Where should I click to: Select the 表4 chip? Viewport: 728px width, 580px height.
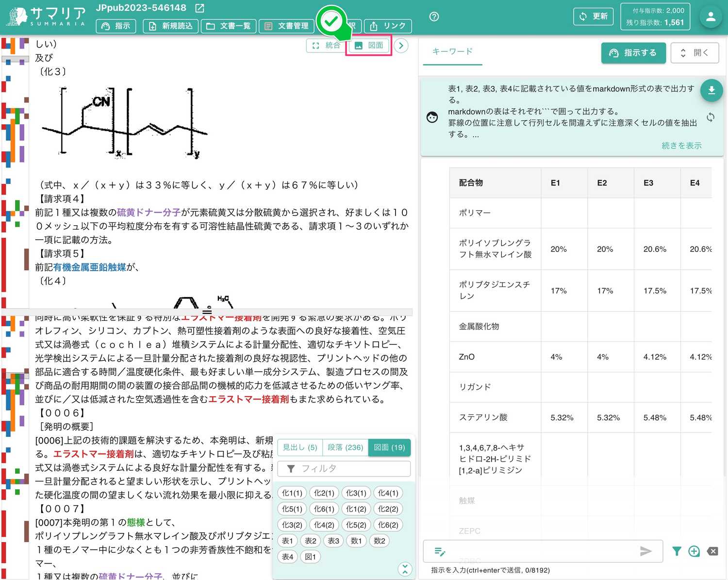[288, 557]
